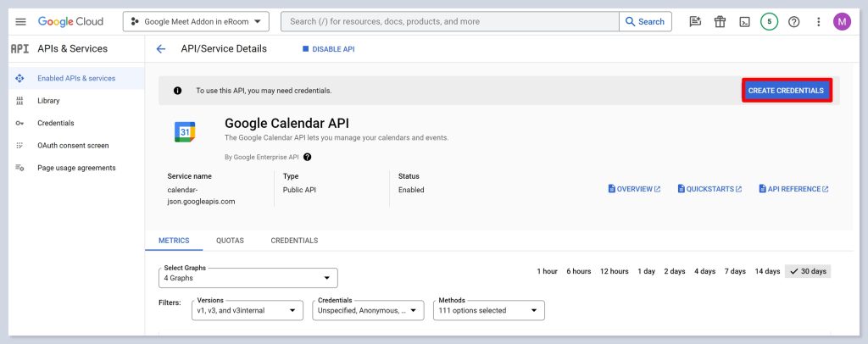Select the 30 days time range
The width and height of the screenshot is (868, 344).
coord(808,271)
